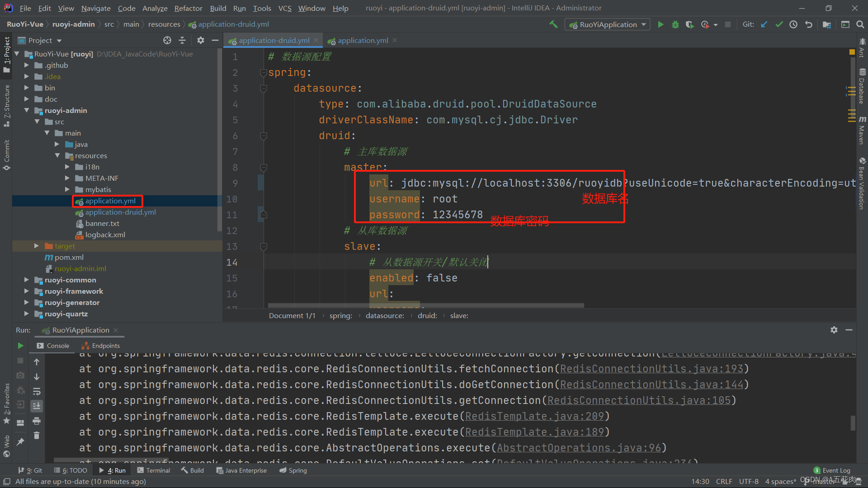868x488 pixels.
Task: Restore layout icon in Run panel
Action: (20, 422)
